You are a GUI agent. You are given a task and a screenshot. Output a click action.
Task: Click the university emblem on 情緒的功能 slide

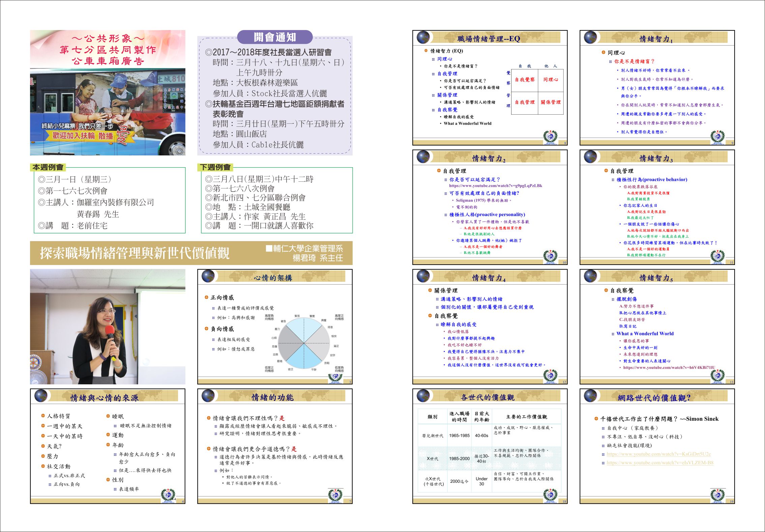335,495
